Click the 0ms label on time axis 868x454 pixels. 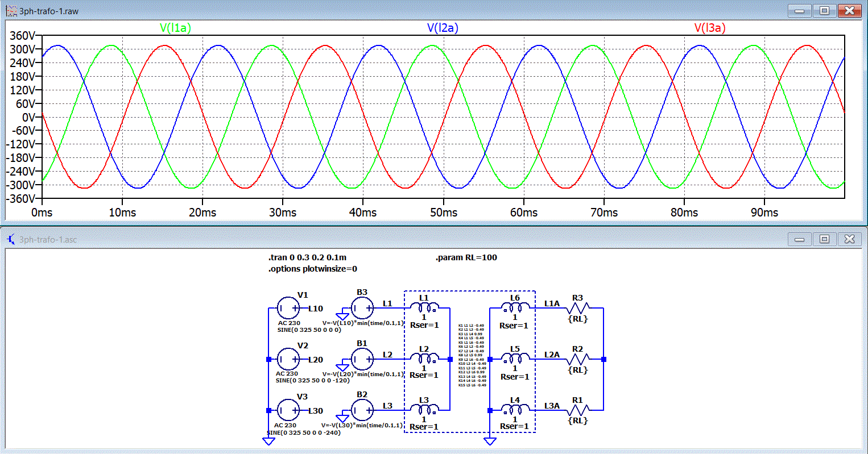click(x=42, y=213)
